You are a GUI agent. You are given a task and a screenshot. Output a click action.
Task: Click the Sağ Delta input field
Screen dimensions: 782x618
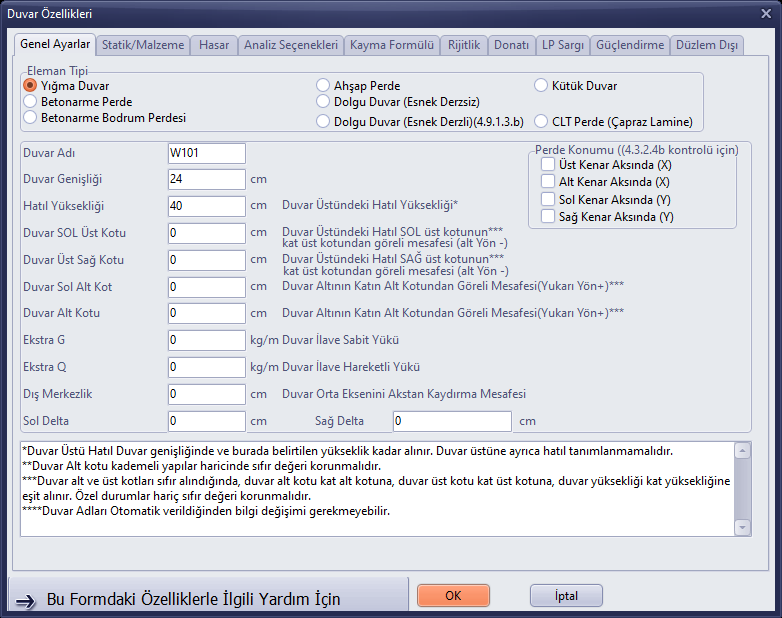click(x=452, y=421)
